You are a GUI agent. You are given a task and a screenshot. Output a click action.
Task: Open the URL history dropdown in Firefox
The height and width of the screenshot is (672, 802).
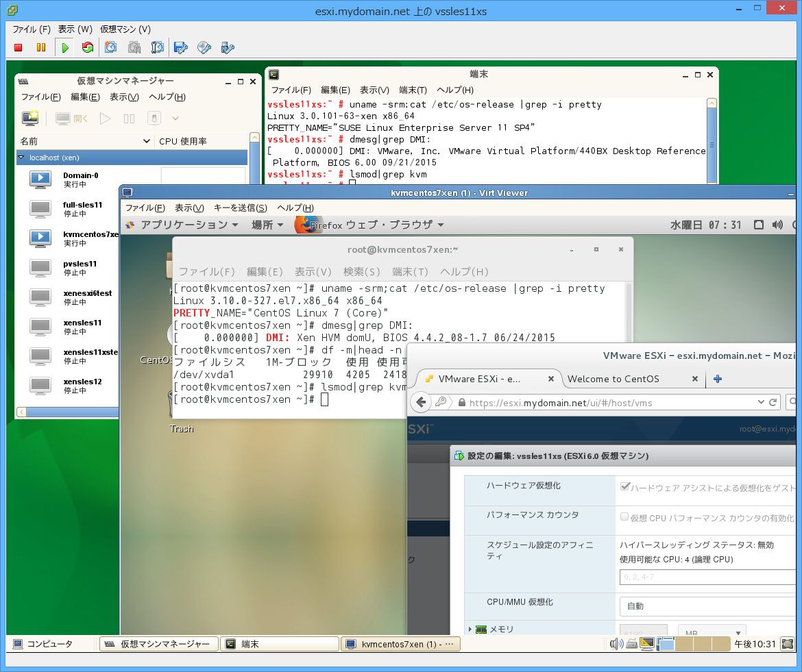tap(761, 402)
